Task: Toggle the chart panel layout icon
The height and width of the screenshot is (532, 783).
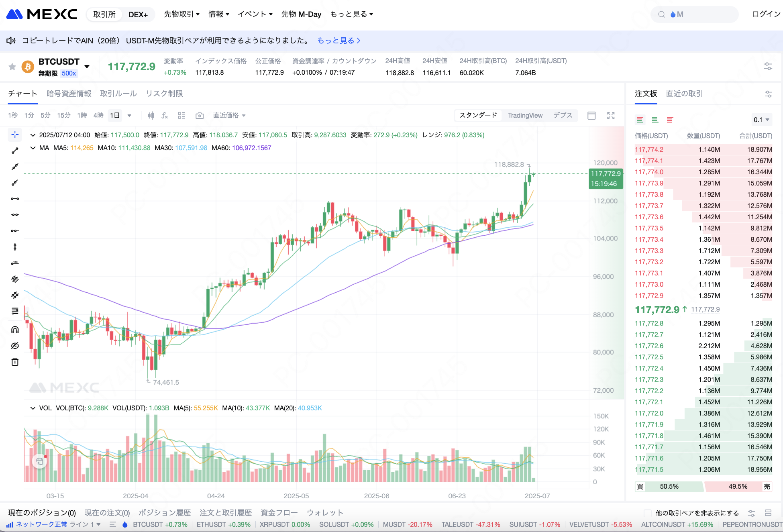Action: point(591,116)
